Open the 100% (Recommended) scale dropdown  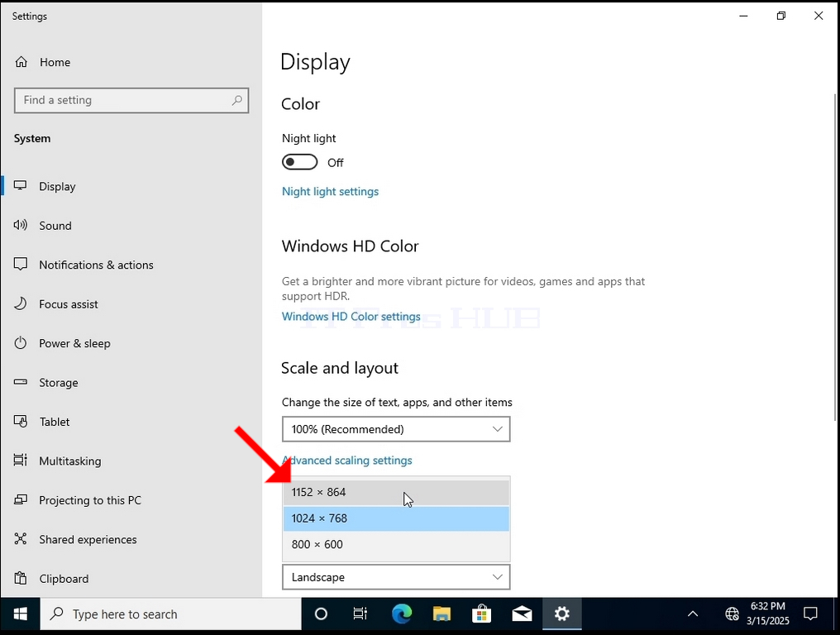tap(396, 429)
